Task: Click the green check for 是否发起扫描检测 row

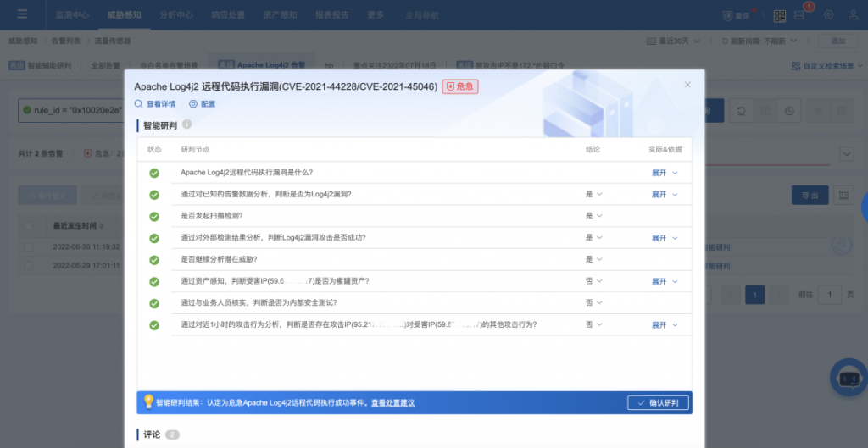Action: click(154, 216)
